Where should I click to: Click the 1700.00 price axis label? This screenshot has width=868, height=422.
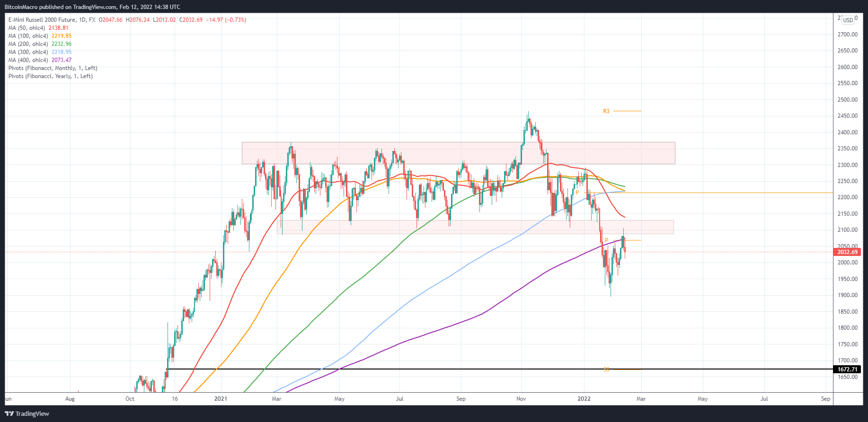click(848, 360)
